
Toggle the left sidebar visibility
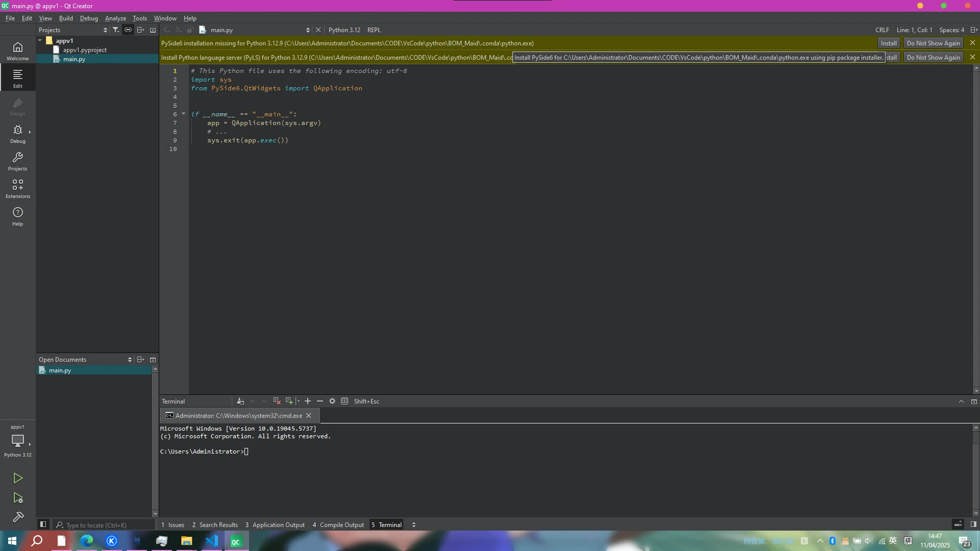(43, 524)
